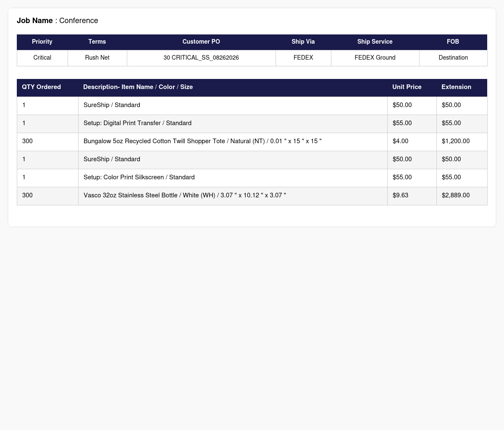Click the Customer PO header
Image resolution: width=504 pixels, height=430 pixels.
click(201, 42)
